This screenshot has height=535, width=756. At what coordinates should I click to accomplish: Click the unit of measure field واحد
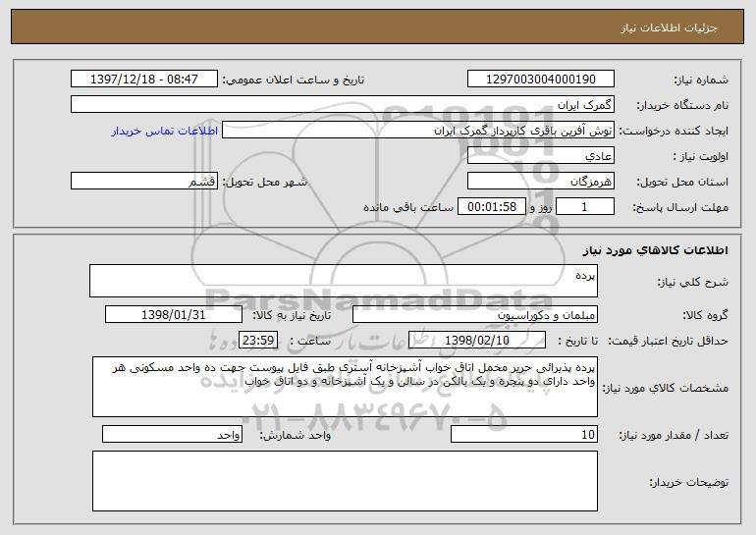172,434
